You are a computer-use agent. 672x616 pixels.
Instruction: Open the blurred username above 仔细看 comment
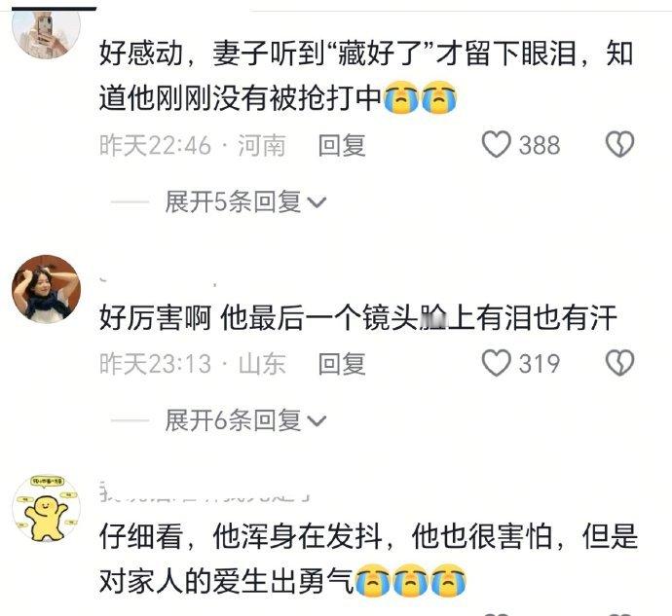pyautogui.click(x=205, y=491)
